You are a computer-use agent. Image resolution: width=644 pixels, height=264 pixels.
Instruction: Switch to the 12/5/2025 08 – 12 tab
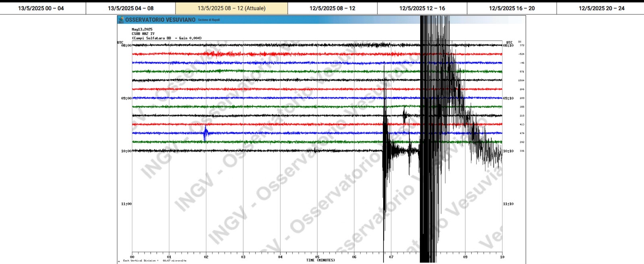coord(332,8)
